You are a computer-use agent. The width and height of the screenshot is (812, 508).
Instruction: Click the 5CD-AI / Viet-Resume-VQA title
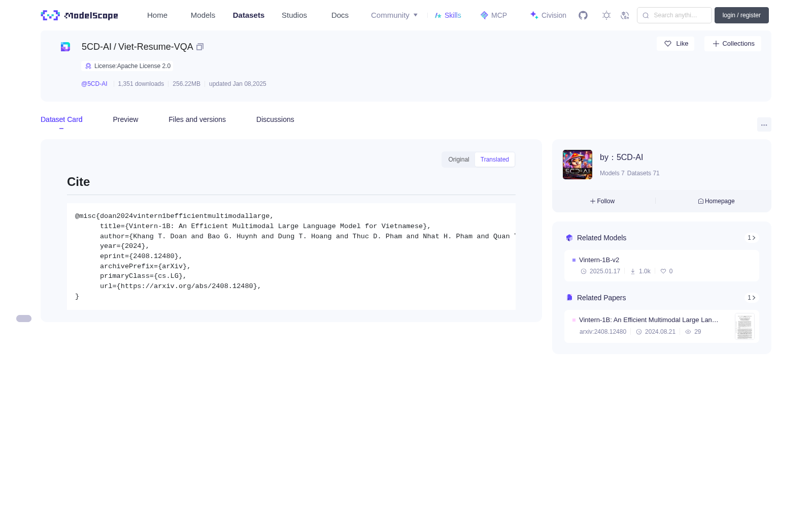(138, 47)
